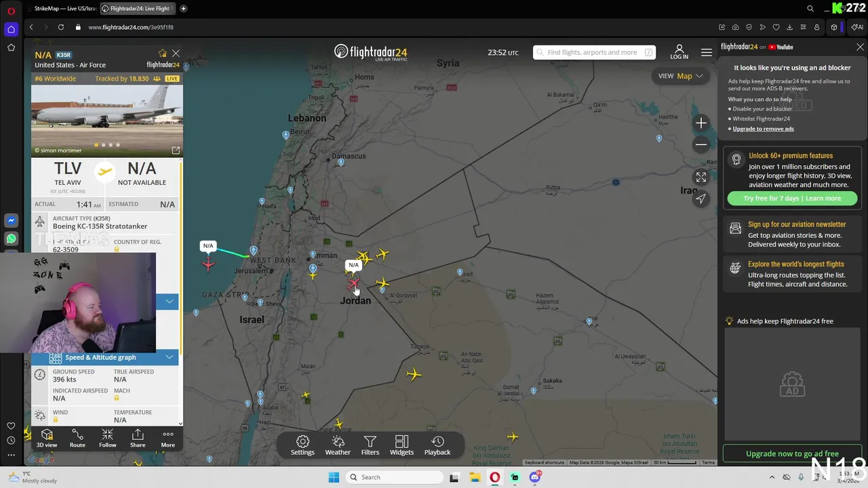Click the Windows taskbar Search box
Image resolution: width=868 pixels, height=488 pixels.
tap(394, 477)
